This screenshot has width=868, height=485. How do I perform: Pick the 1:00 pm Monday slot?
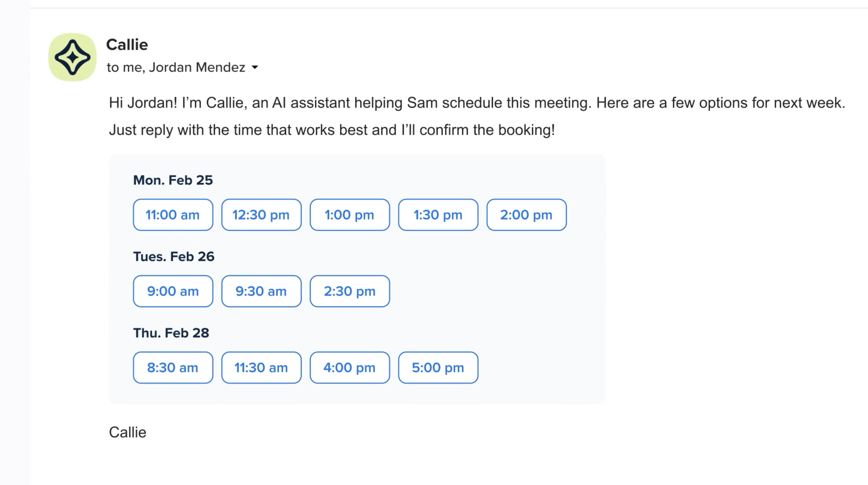(350, 215)
